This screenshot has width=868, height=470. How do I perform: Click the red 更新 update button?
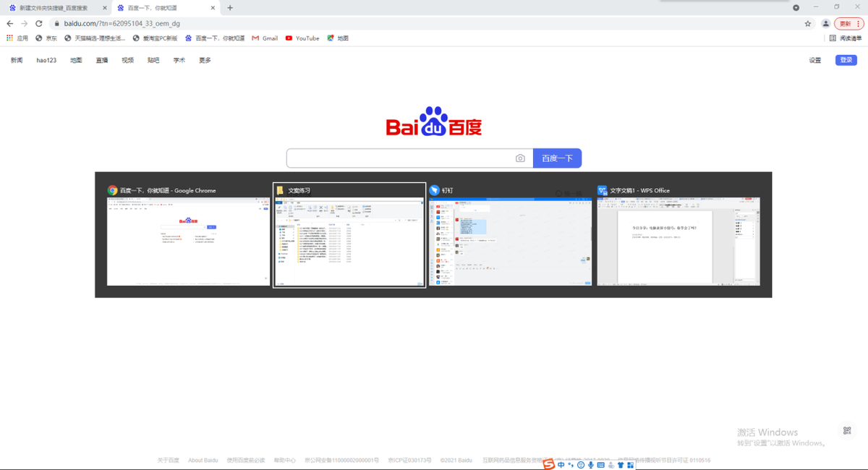849,24
